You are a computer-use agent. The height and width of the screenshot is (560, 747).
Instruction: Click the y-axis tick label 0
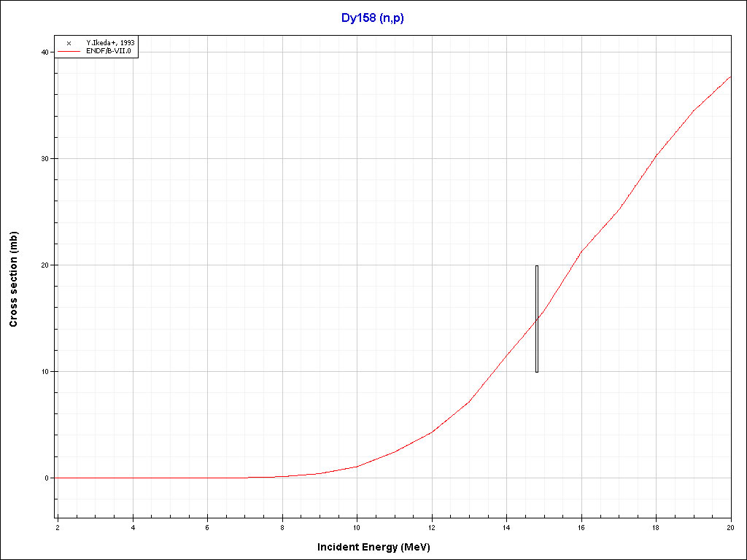point(46,478)
